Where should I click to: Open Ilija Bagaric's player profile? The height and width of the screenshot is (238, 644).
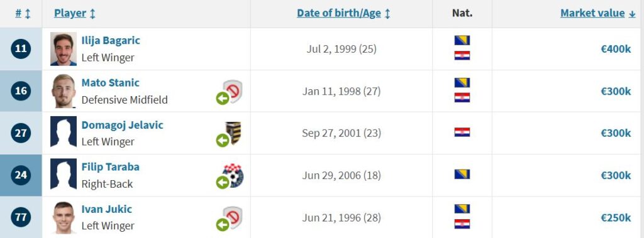pyautogui.click(x=111, y=41)
